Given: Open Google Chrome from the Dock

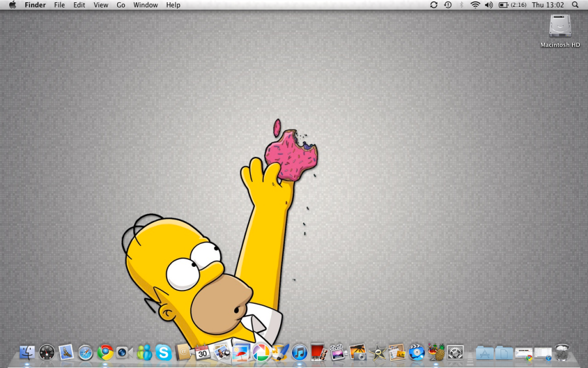Looking at the screenshot, I should [105, 352].
